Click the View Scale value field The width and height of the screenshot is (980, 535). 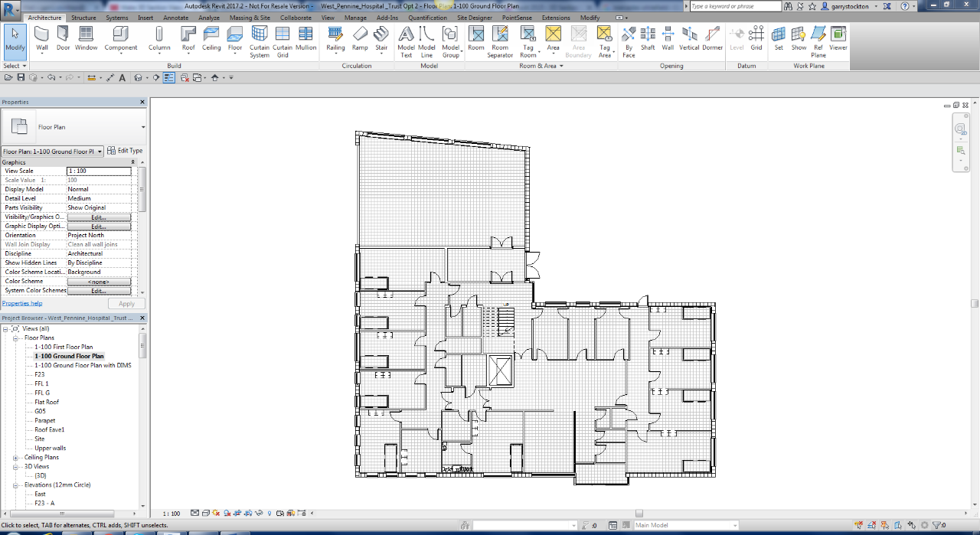tap(99, 171)
